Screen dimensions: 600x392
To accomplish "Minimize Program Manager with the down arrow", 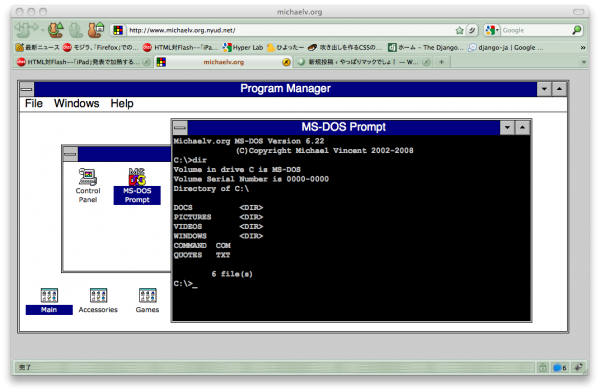I will point(544,89).
